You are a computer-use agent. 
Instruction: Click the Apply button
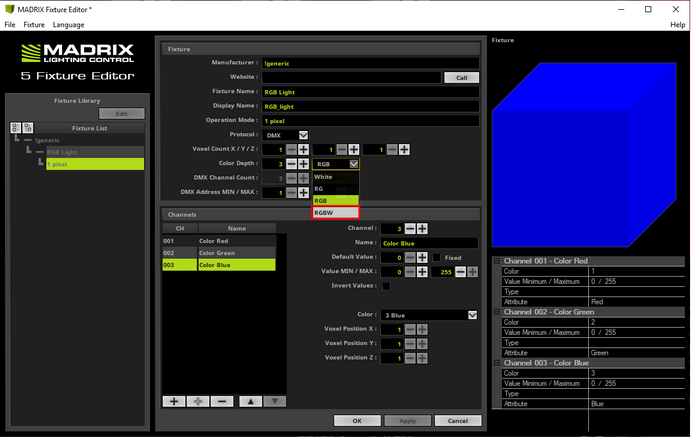408,421
